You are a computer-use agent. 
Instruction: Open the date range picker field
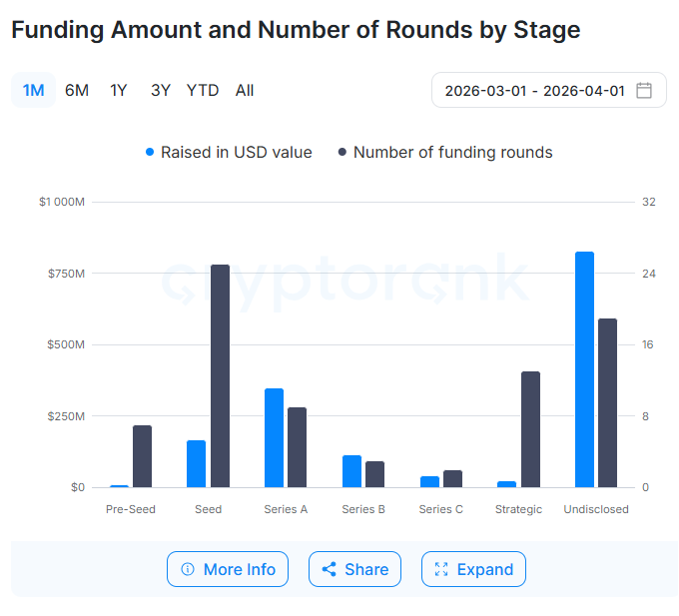click(x=535, y=90)
